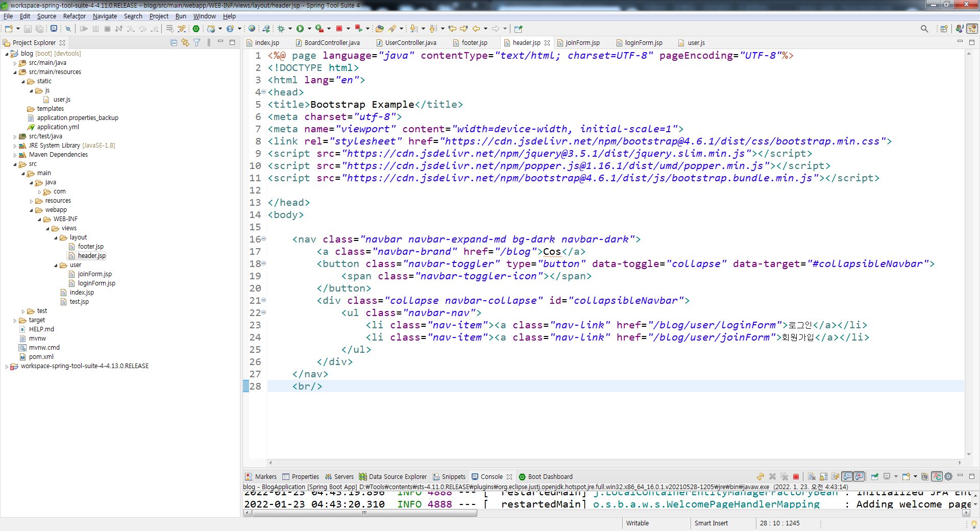
Task: Open a Terminal from the toolbar
Action: tap(54, 29)
